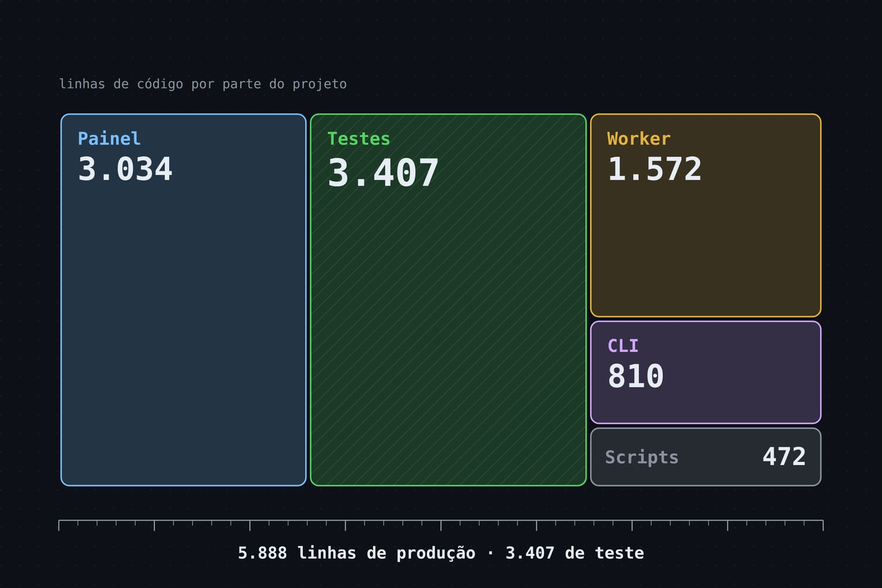Select the Painel treemap block

click(x=184, y=300)
